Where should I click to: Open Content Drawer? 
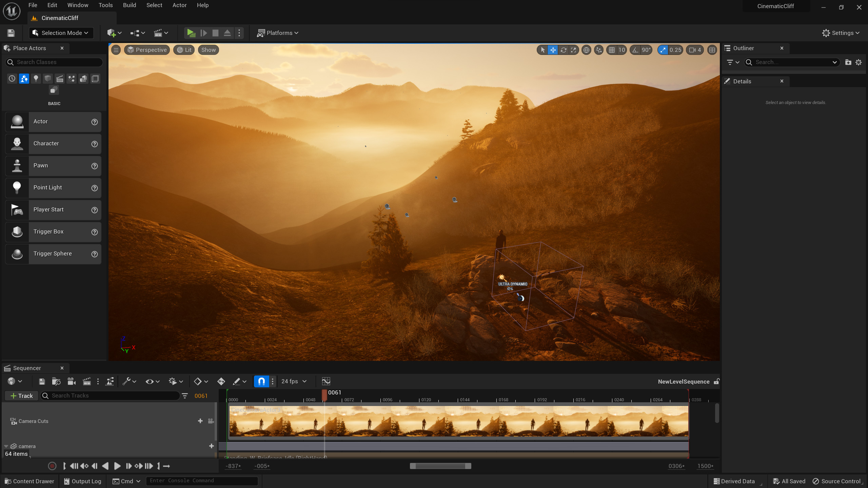click(x=29, y=481)
